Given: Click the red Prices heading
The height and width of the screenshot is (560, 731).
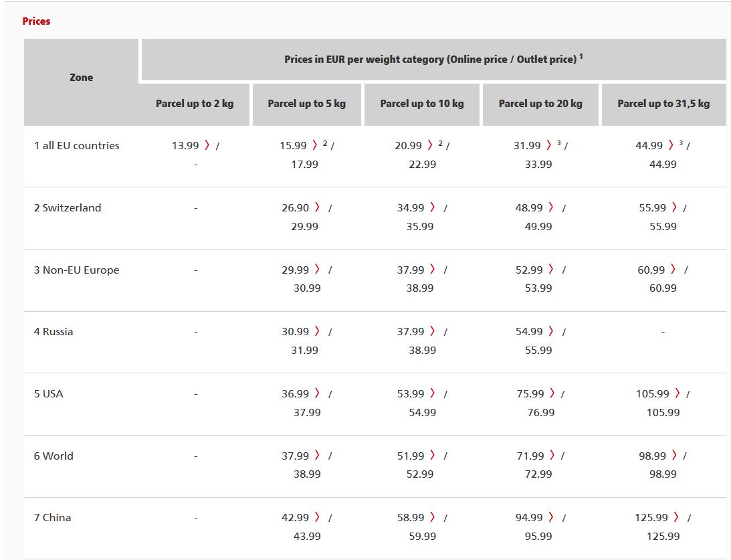Looking at the screenshot, I should tap(36, 21).
